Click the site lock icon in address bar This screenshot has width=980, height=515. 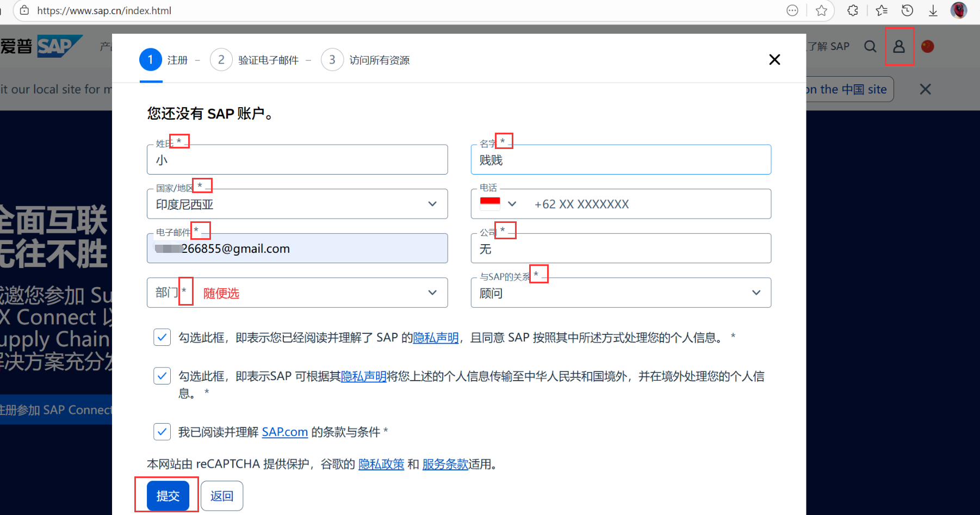[x=24, y=10]
